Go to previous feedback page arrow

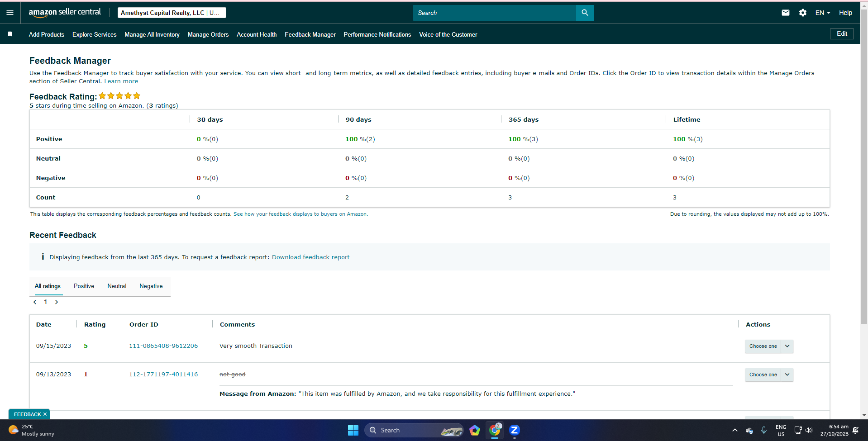[x=35, y=302]
